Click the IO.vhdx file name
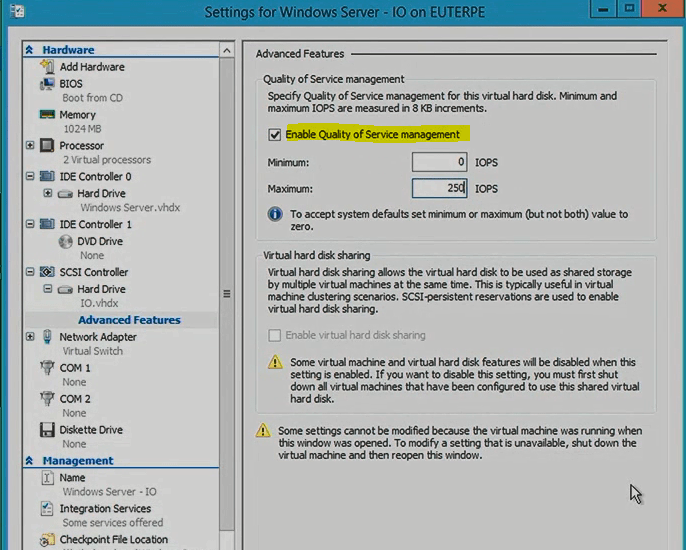Viewport: 686px width, 550px height. click(99, 303)
